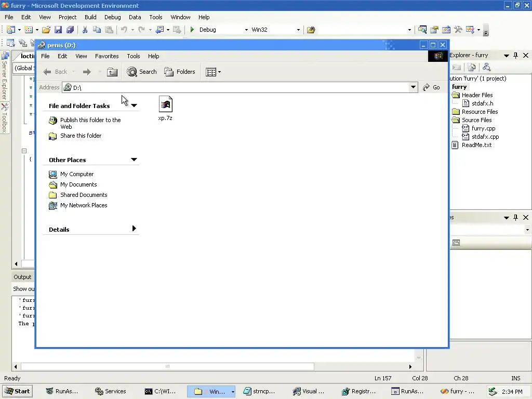Screen dimensions: 532x399
Task: Open the Toolbox side tab
Action: tap(4, 118)
